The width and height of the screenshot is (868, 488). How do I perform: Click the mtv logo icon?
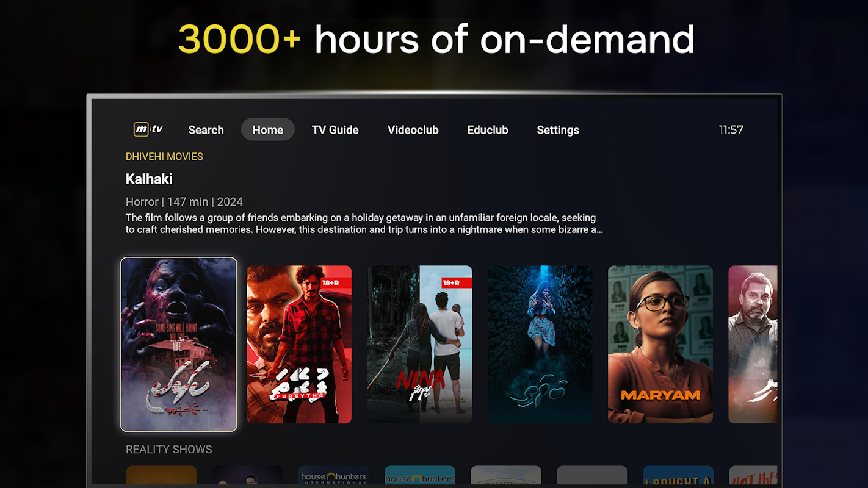(149, 129)
